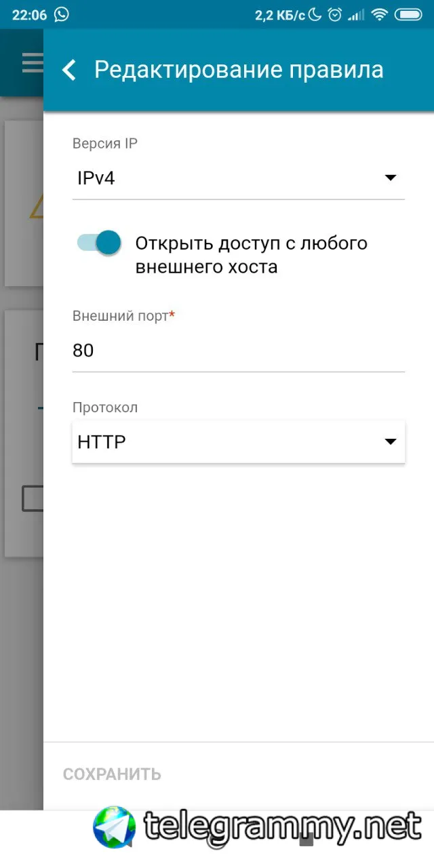Tap the 'СОХРАНИТЬ' save button

pyautogui.click(x=112, y=774)
